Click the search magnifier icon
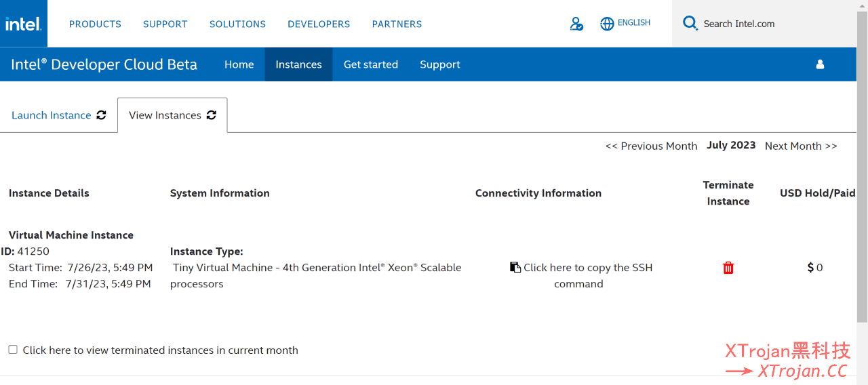Viewport: 868px width, 385px height. click(690, 24)
